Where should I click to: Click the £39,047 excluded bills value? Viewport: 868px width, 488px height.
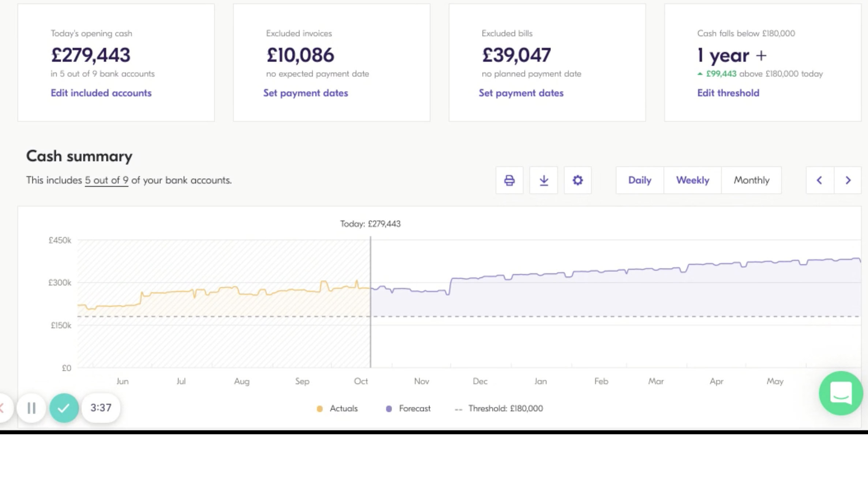[x=516, y=55]
